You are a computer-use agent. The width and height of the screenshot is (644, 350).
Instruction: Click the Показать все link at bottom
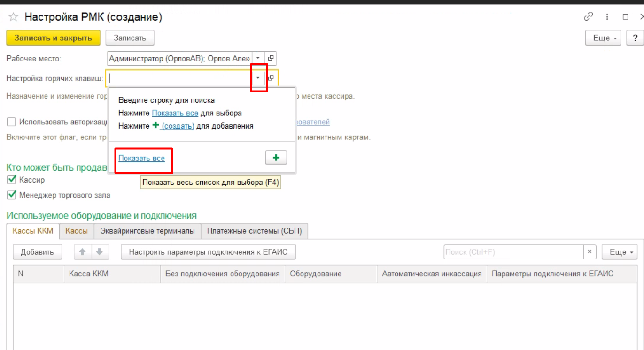pyautogui.click(x=141, y=158)
